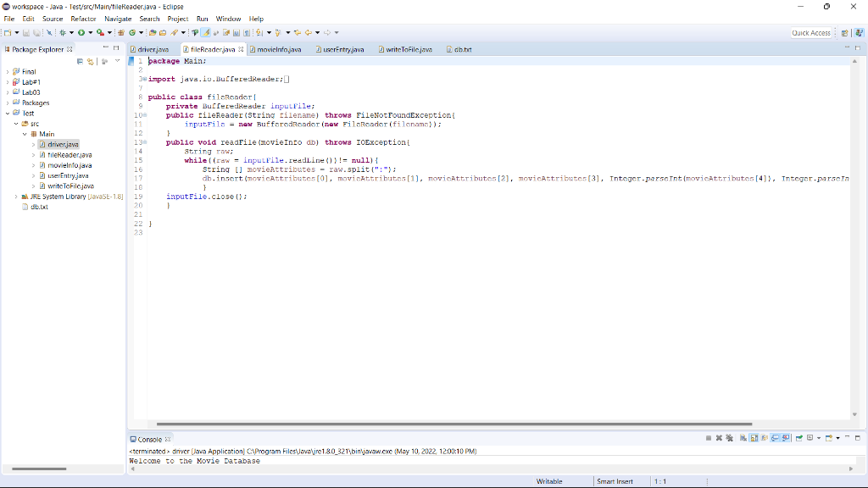Toggle Show Console on Standard Error
This screenshot has height=488, width=868.
coord(786,438)
